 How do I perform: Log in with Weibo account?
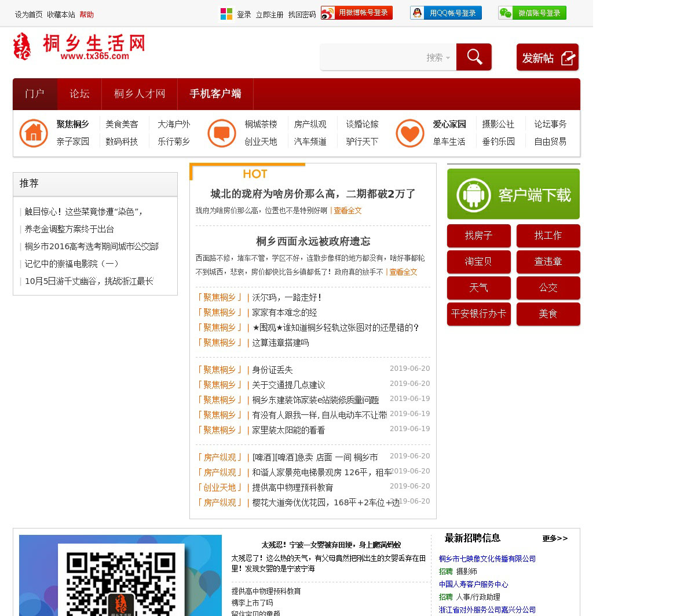(357, 13)
